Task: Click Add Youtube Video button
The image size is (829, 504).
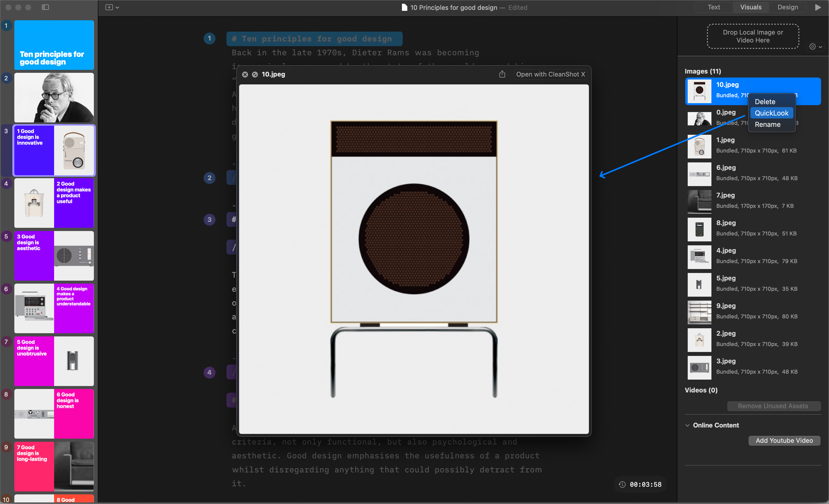Action: pyautogui.click(x=784, y=441)
